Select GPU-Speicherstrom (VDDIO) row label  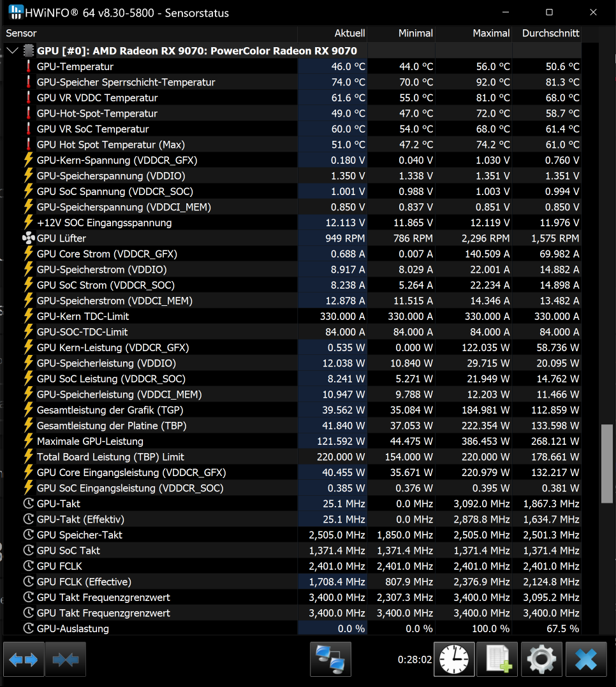click(102, 270)
